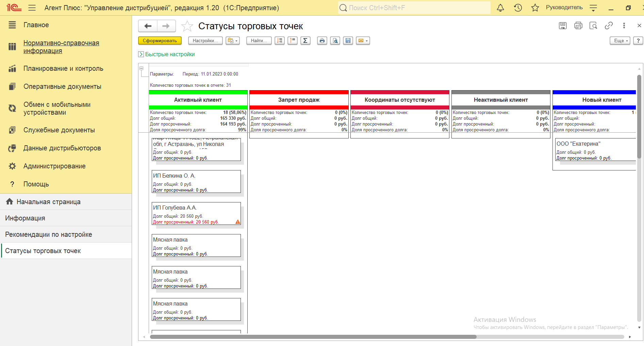Select the ИП Белкина О. А. card

point(196,182)
